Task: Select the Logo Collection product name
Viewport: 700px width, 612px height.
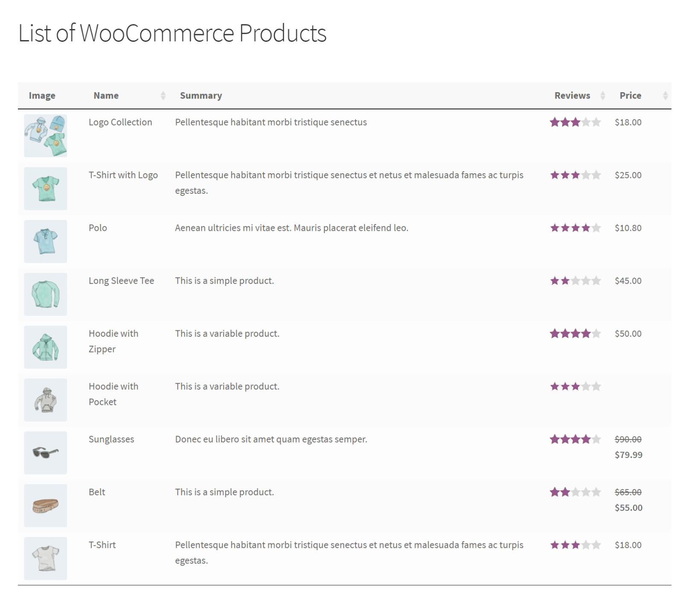Action: click(x=120, y=122)
